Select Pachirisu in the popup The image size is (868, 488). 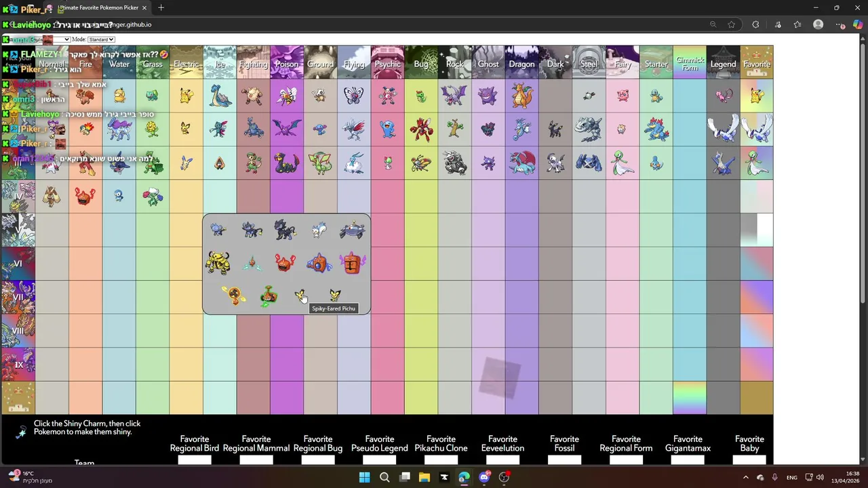coord(319,230)
